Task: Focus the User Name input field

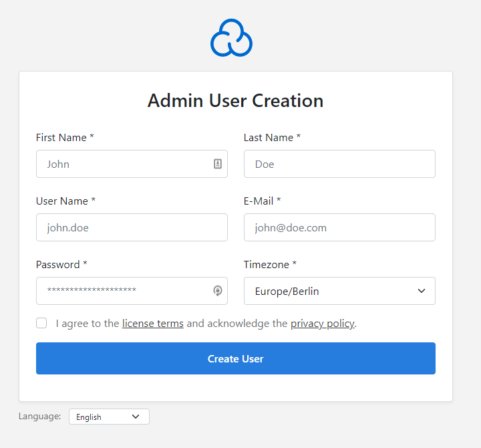Action: (132, 227)
